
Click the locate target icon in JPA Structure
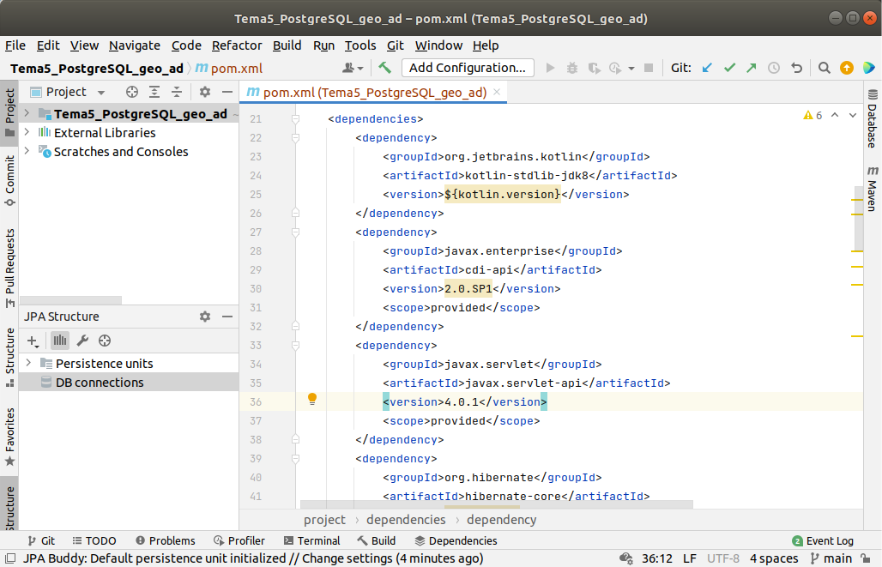105,340
